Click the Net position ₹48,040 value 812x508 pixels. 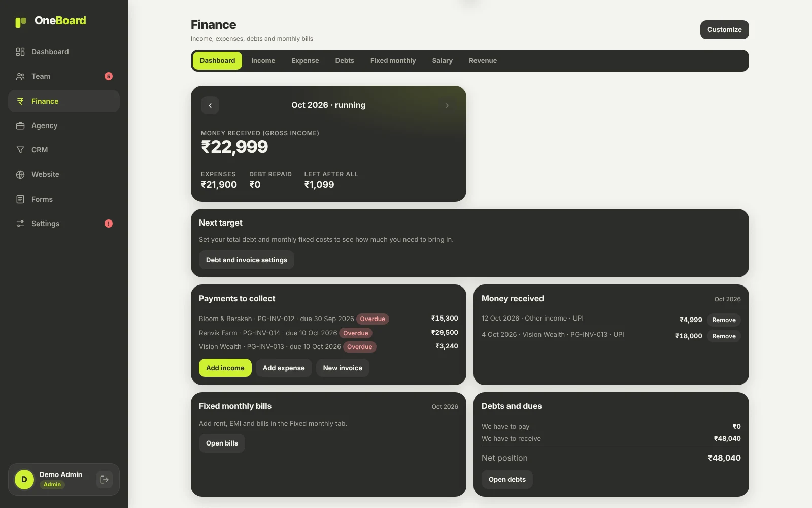point(724,458)
